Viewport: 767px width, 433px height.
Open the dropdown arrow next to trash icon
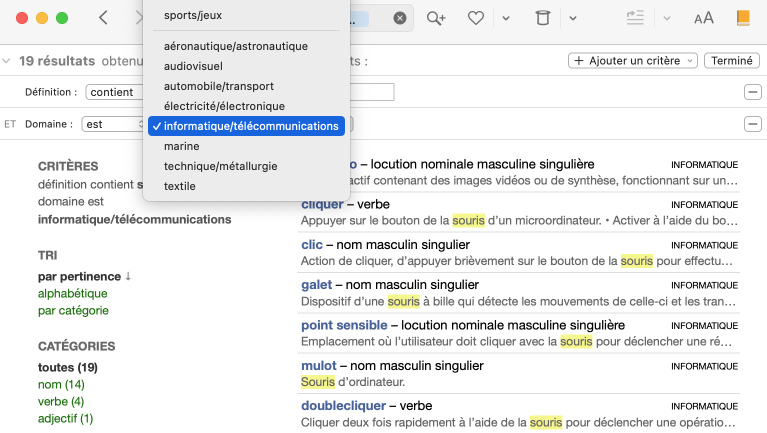point(573,18)
